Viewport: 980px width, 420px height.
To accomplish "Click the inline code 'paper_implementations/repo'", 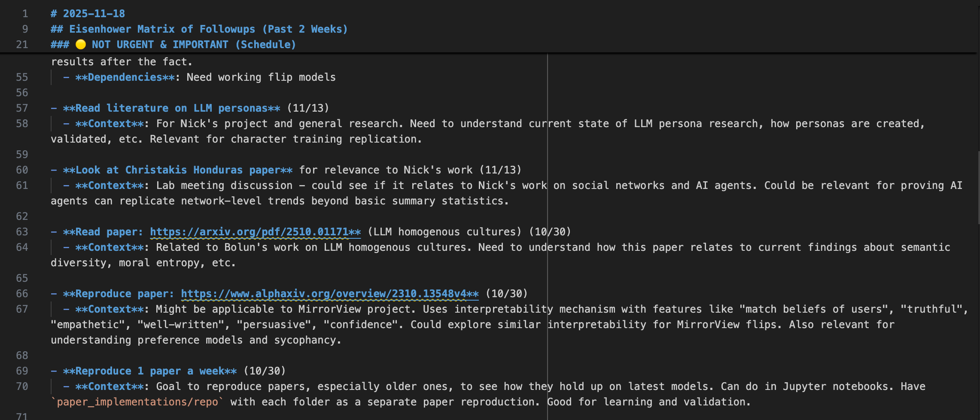I will tap(137, 402).
